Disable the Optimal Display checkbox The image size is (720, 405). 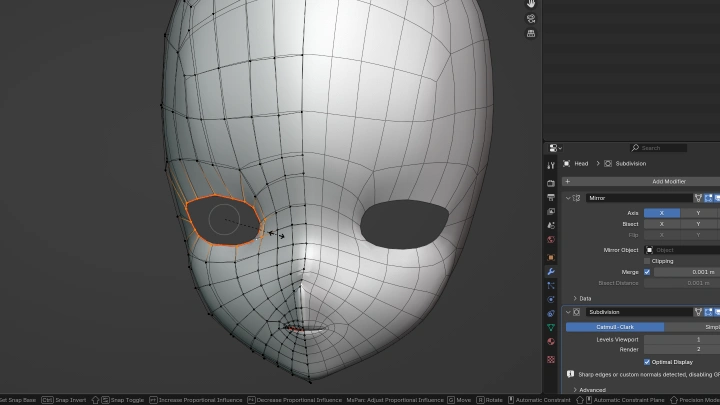click(x=647, y=361)
